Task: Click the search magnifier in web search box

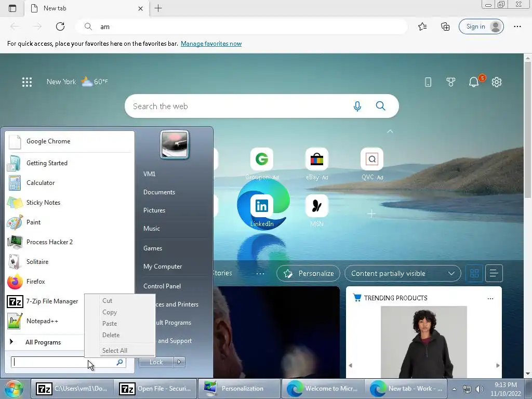Action: coord(381,106)
